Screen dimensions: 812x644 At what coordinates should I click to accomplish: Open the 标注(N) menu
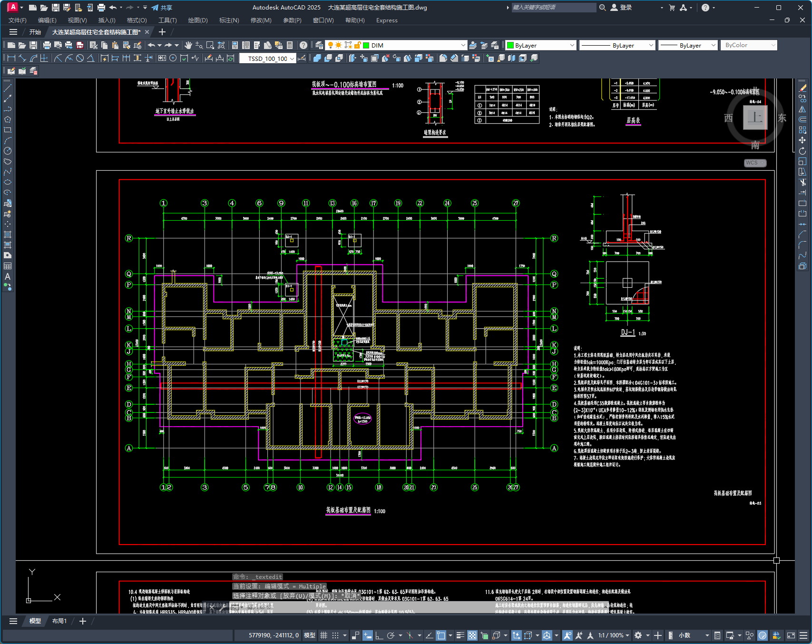pyautogui.click(x=229, y=20)
